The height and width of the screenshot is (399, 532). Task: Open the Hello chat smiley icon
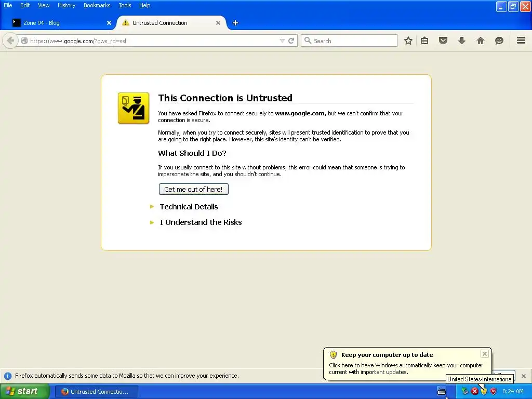[499, 41]
